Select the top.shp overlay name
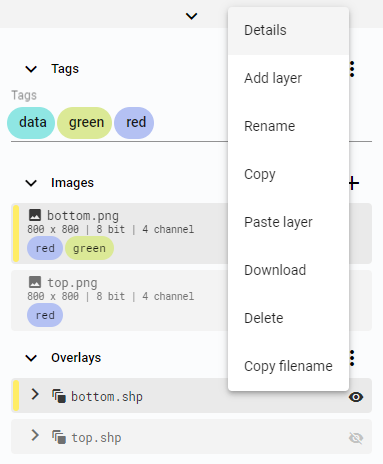Viewport: 383px width, 464px height. [x=96, y=438]
